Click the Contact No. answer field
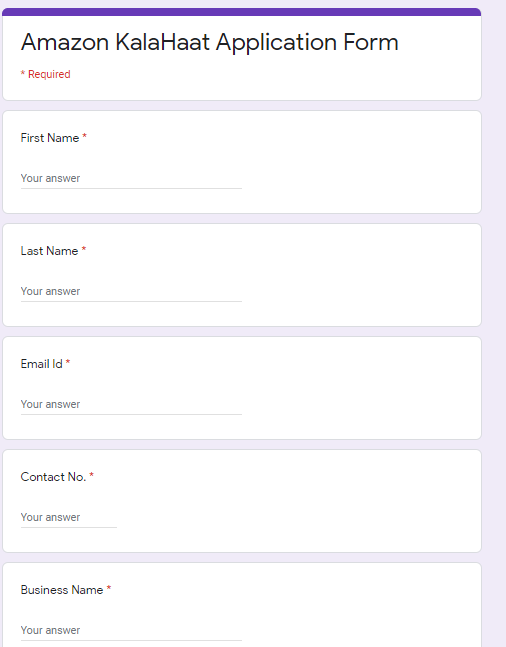 click(x=69, y=518)
